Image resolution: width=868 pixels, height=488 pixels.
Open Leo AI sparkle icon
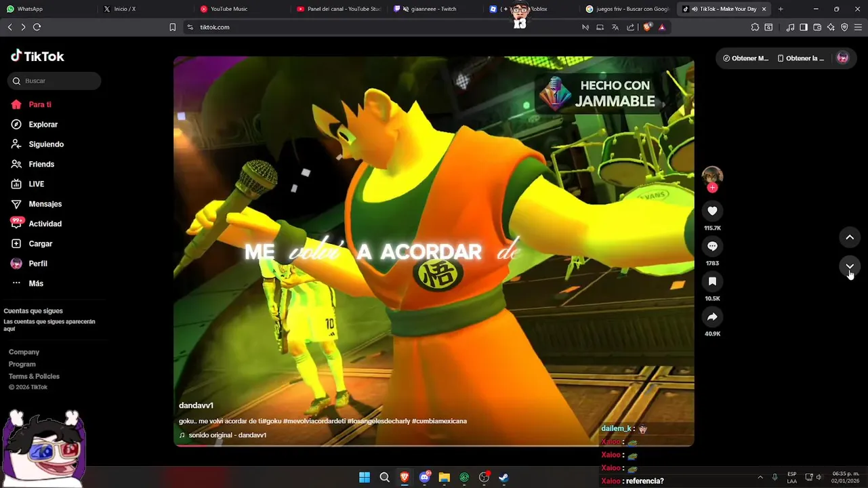831,27
